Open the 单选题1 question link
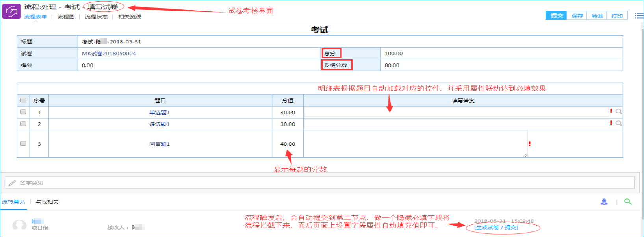 coord(160,113)
